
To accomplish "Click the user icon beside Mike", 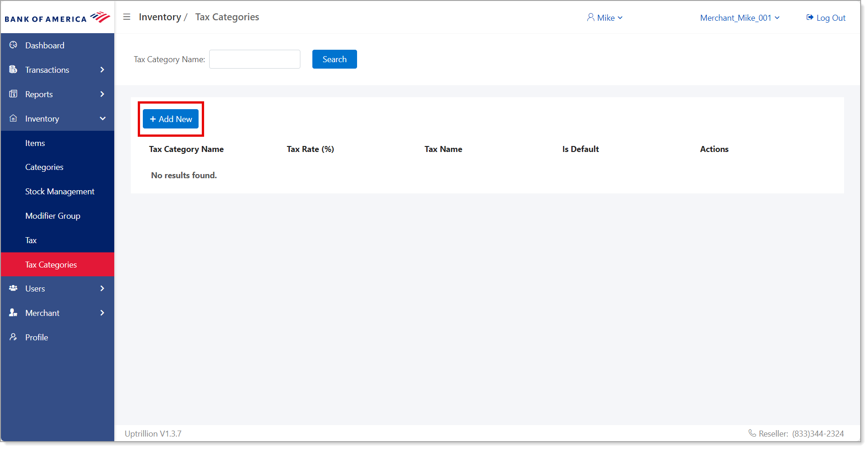I will tap(591, 17).
